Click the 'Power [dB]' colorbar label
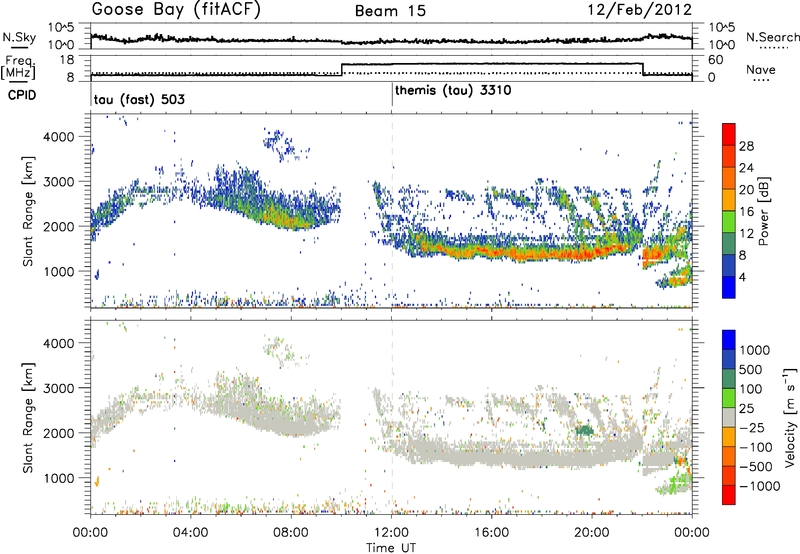 (x=763, y=211)
